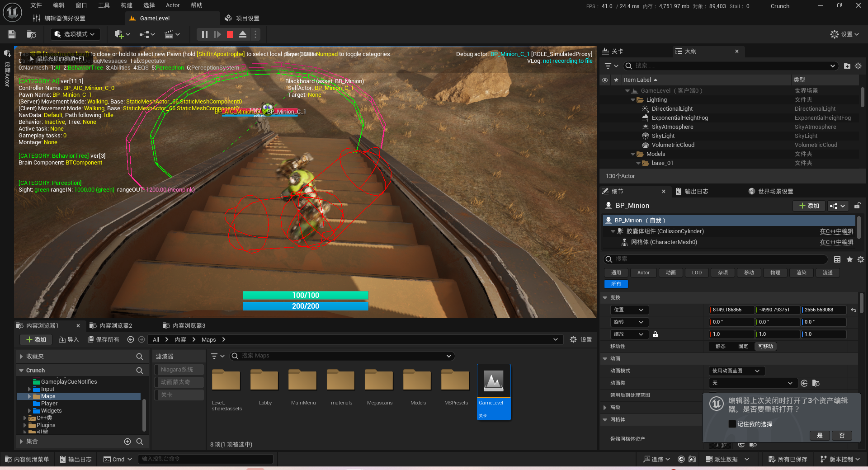868x470 pixels.
Task: Select the GameLevel map thumbnail
Action: point(494,392)
